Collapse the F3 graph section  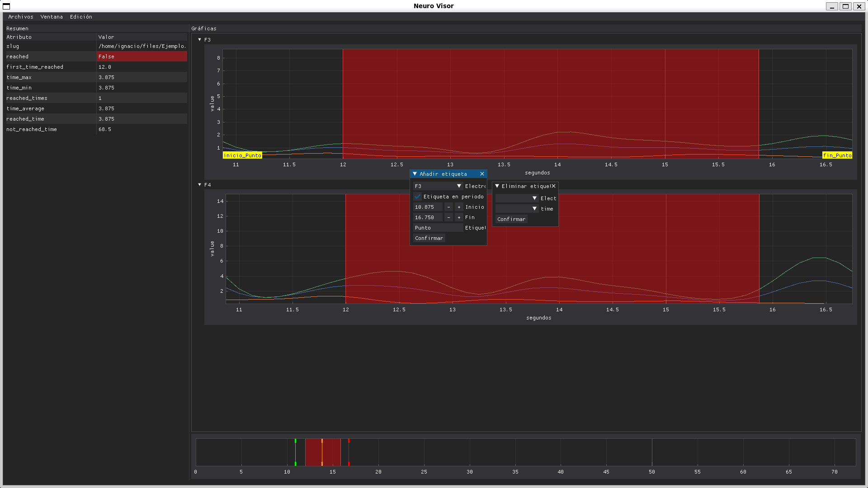(x=200, y=40)
